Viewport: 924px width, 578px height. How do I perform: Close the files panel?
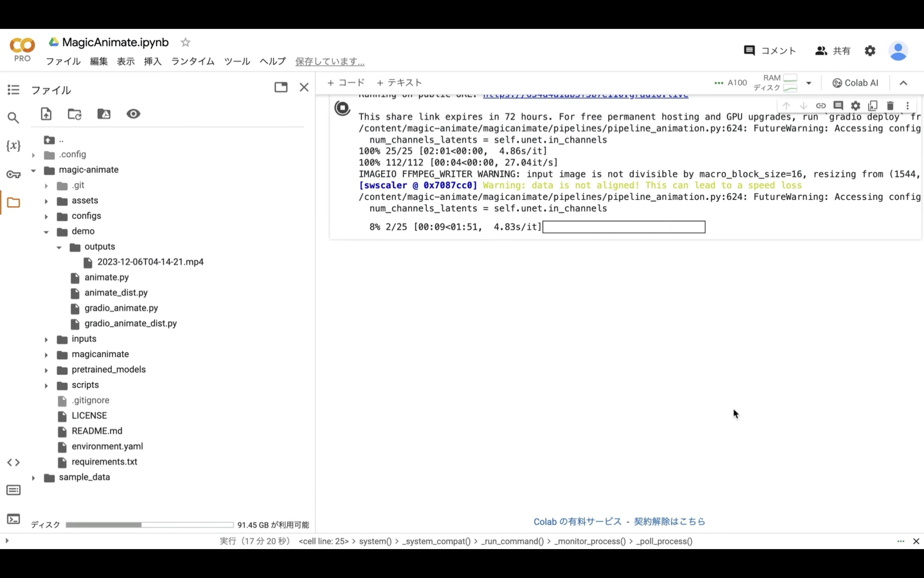304,87
